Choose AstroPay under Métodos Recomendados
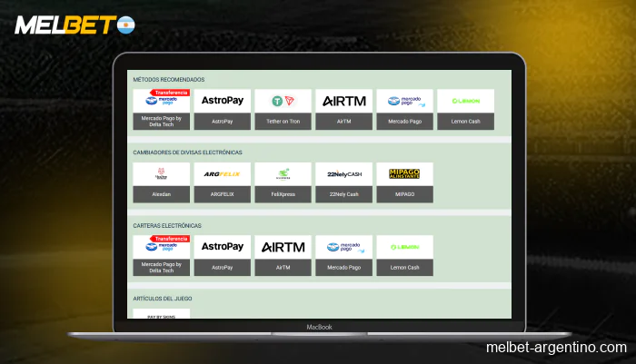Screen dimensions: 636x364 (223, 109)
